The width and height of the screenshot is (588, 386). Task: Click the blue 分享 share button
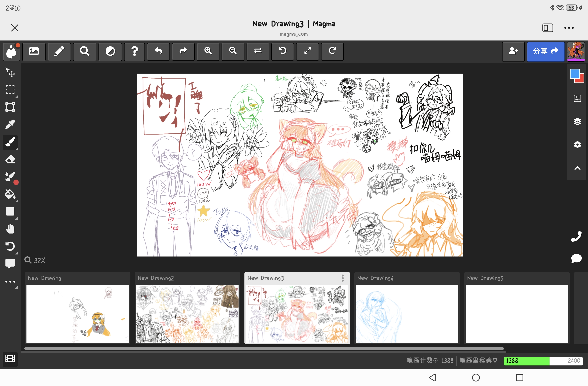[x=546, y=51]
